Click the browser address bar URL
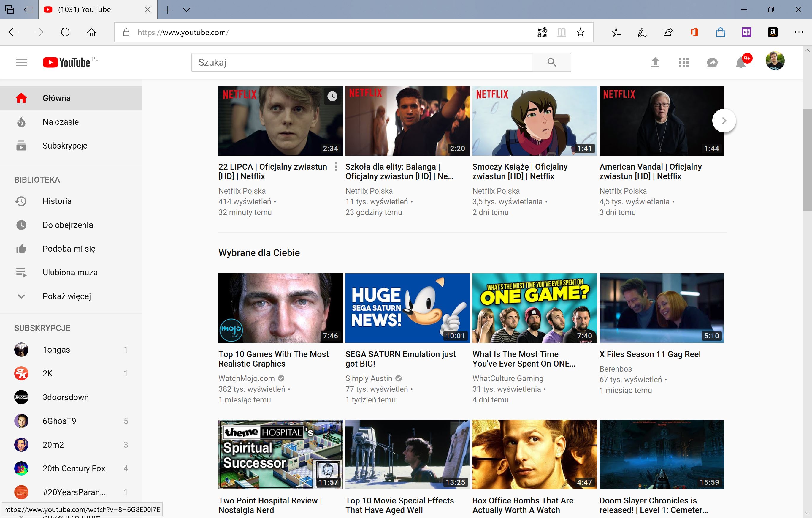 [183, 32]
